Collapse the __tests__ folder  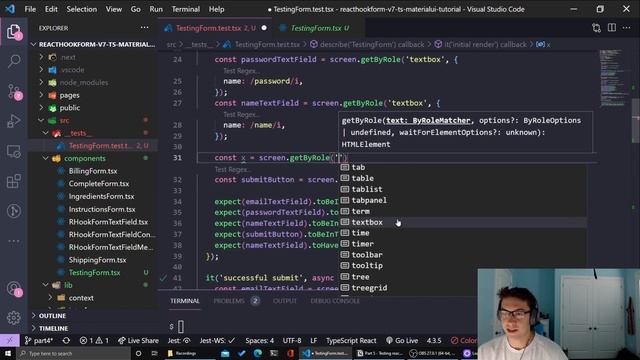point(92,133)
